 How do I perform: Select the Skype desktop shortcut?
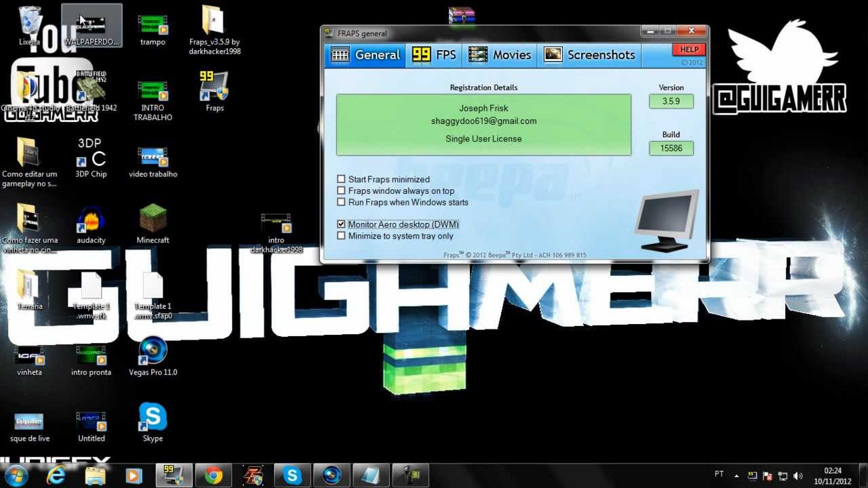coord(153,422)
